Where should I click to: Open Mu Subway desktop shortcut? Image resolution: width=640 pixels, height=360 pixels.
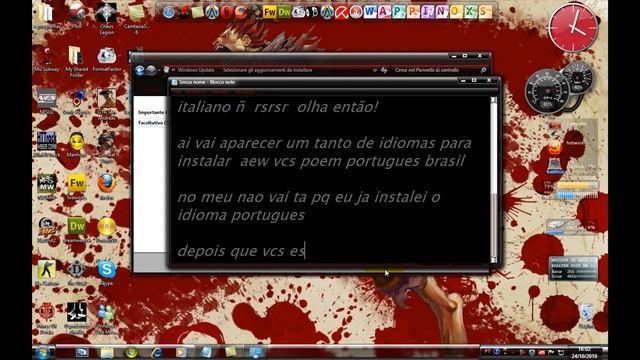point(47,59)
